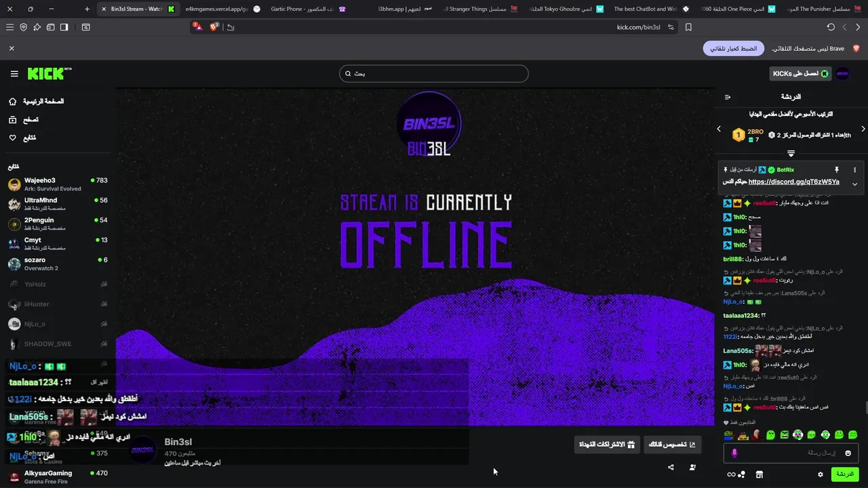Viewport: 868px width, 488px height.
Task: Click the green الدردشة send button
Action: click(x=844, y=474)
